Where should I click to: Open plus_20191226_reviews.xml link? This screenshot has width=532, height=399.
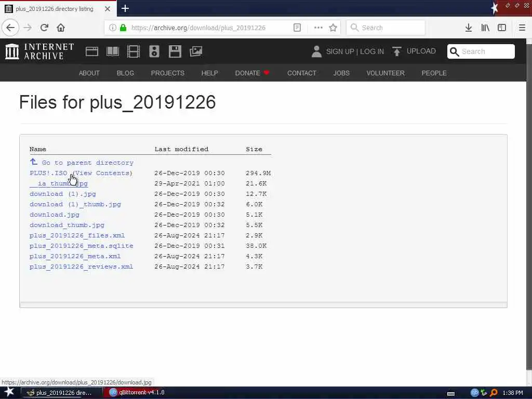coord(82,267)
